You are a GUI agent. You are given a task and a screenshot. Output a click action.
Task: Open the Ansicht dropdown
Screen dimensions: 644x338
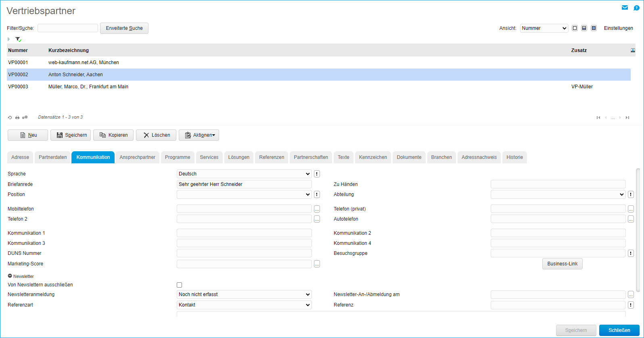[x=544, y=28]
